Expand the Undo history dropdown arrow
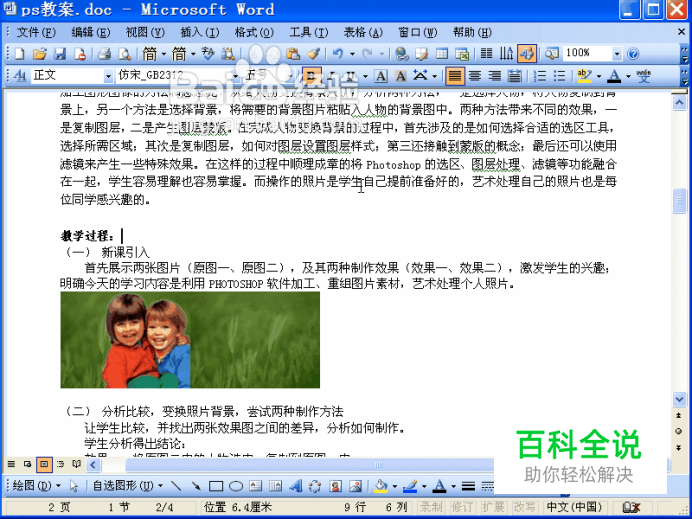This screenshot has width=692, height=519. [x=352, y=54]
